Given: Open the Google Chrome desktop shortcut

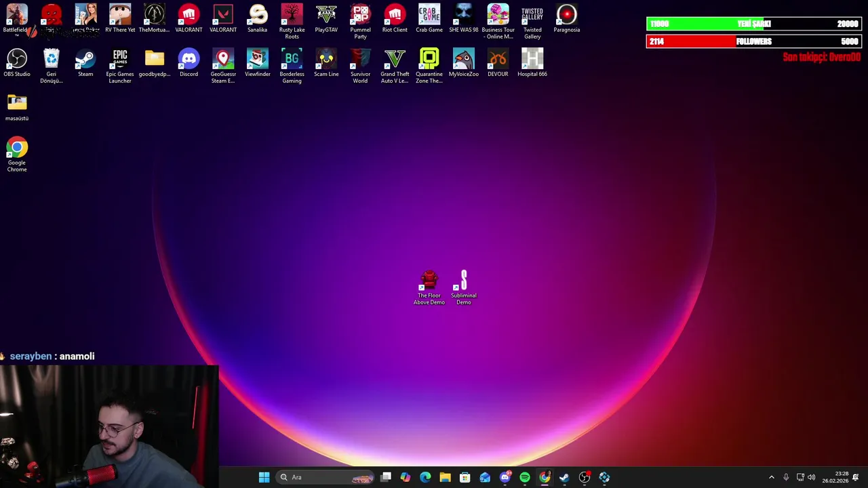Looking at the screenshot, I should pyautogui.click(x=17, y=155).
